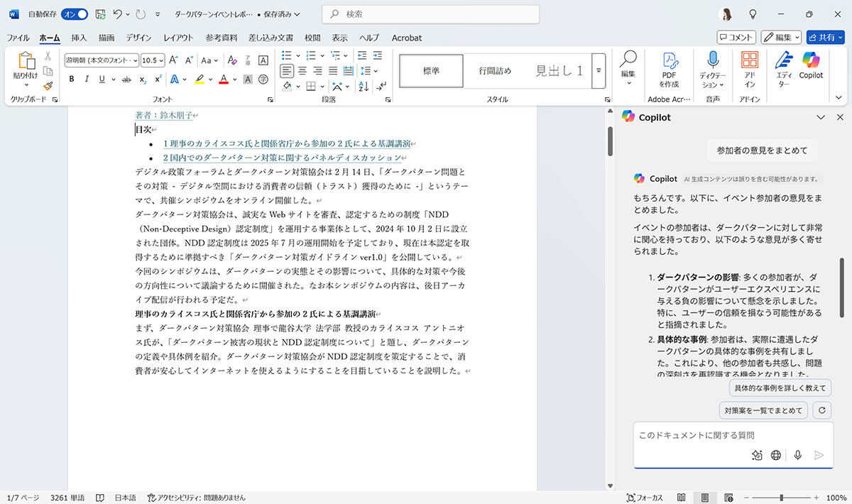The height and width of the screenshot is (504, 852).
Task: Toggle italic formatting
Action: click(x=87, y=79)
